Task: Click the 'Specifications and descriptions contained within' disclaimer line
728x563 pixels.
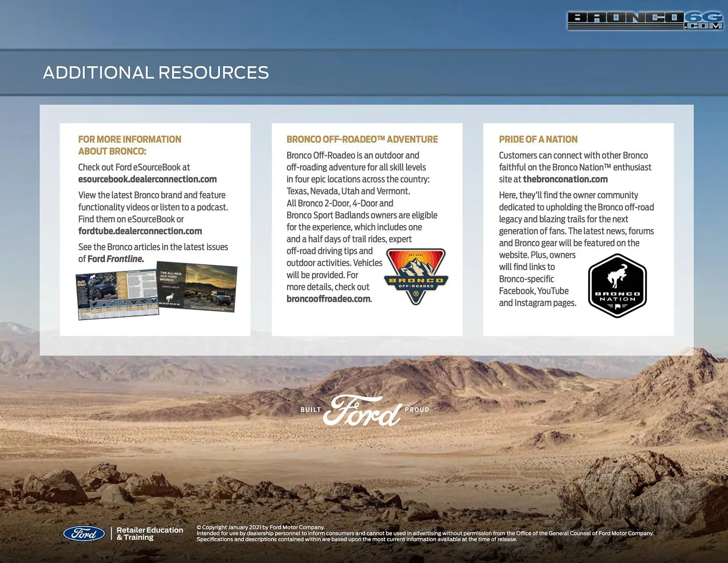Action: point(357,540)
